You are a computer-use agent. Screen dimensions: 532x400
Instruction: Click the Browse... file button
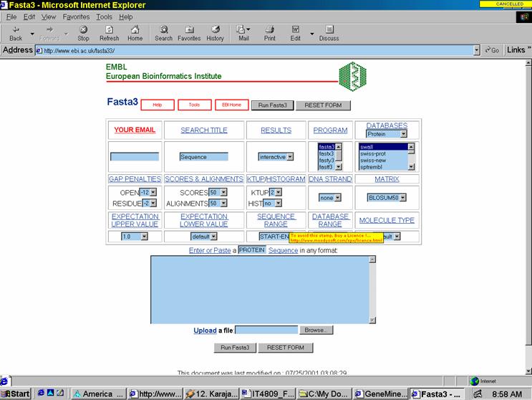[x=316, y=330]
